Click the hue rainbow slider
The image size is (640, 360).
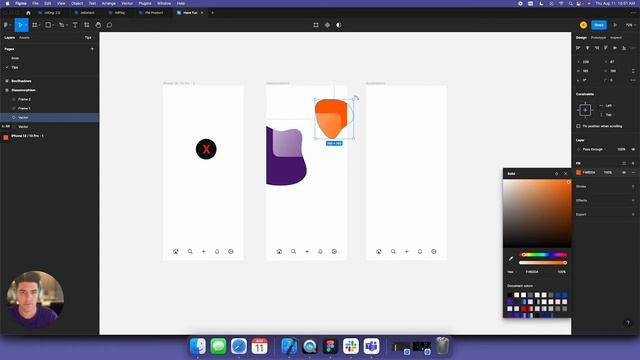coord(543,255)
